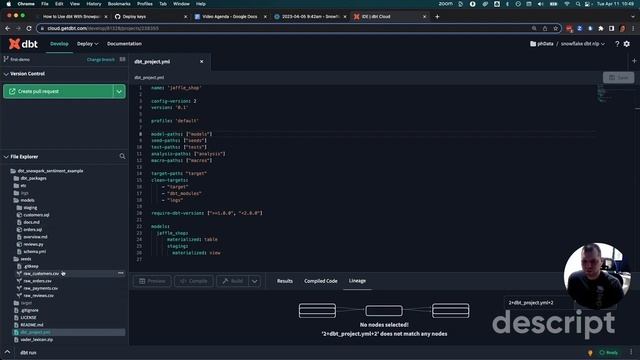Open the macOS Spotlight search icon
Image resolution: width=640 pixels, height=360 pixels.
(578, 4)
